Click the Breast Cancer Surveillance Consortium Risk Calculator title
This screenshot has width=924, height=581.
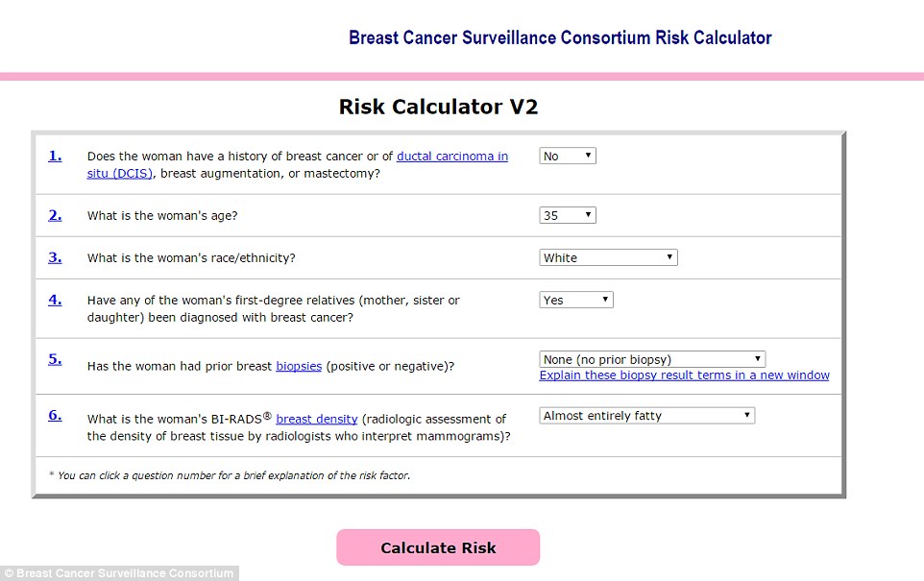[x=560, y=38]
